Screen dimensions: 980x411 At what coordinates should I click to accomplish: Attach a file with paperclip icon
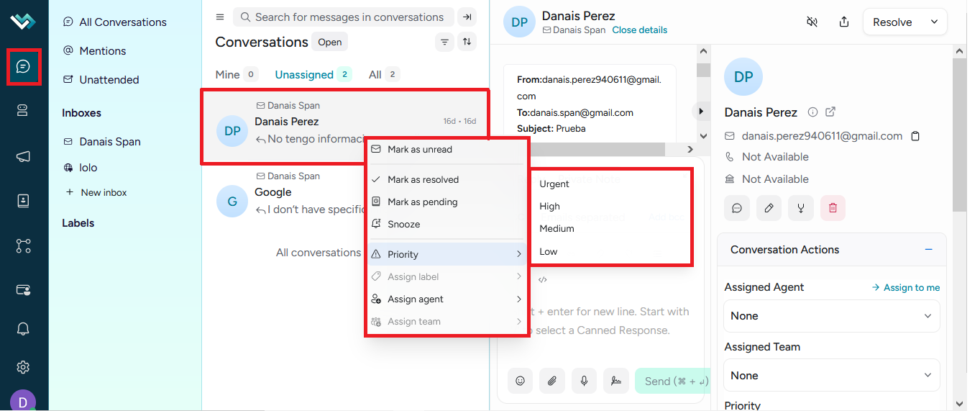point(552,381)
